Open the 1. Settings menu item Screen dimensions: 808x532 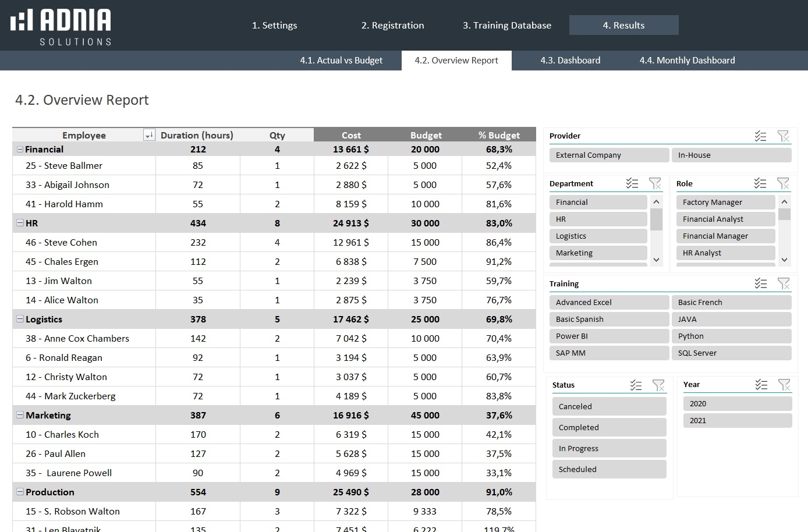[x=274, y=25]
